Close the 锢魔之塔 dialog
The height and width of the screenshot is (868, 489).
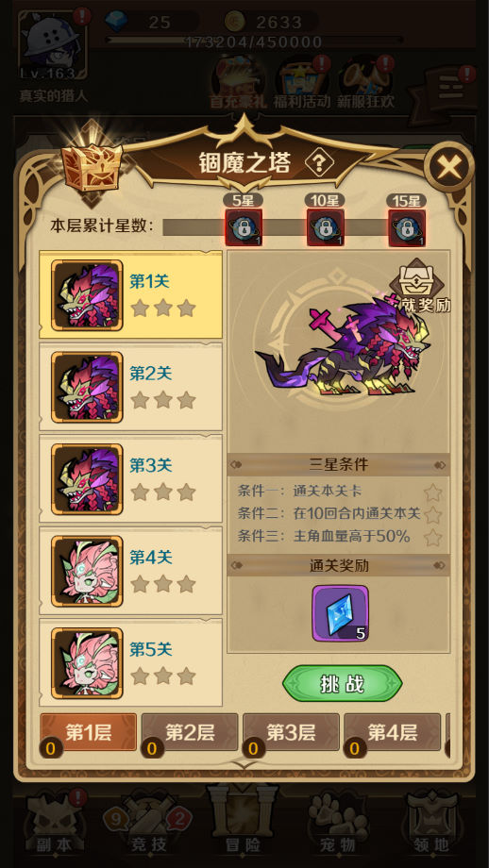tap(449, 167)
